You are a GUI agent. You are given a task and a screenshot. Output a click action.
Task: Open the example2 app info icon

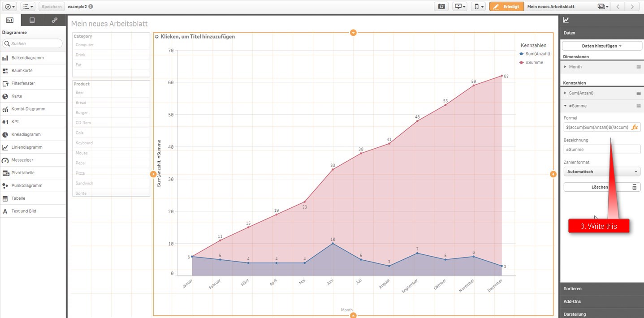pos(91,7)
